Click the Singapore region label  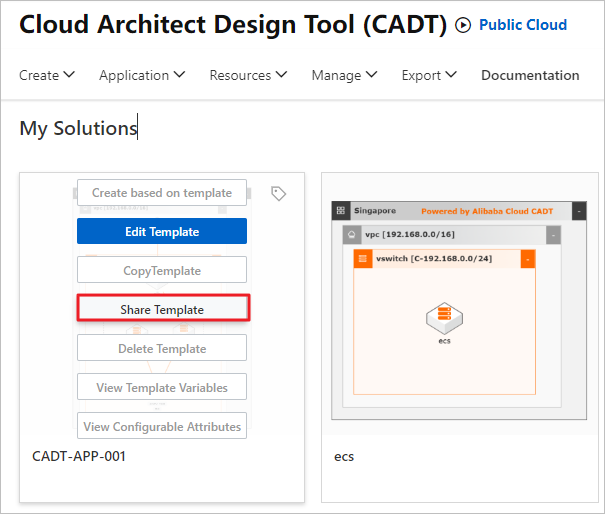click(375, 211)
